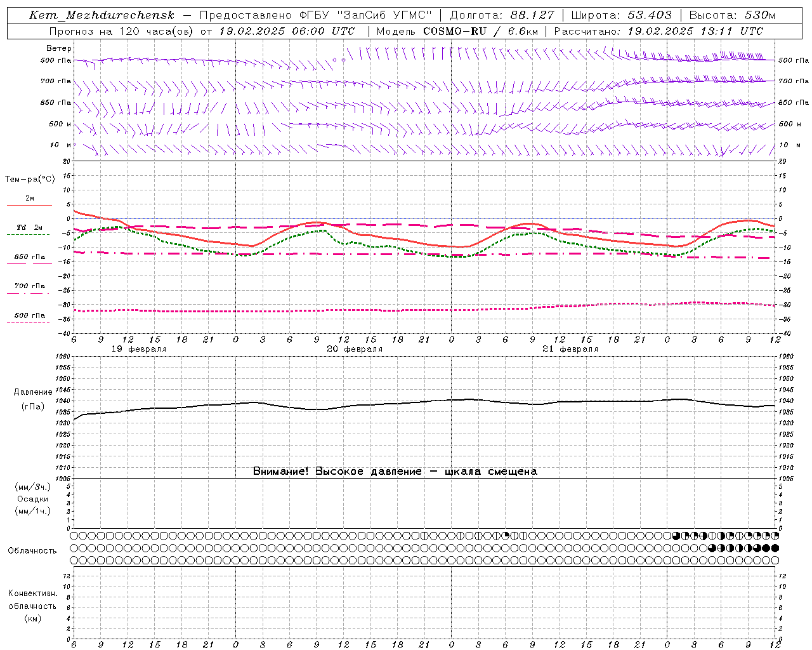Click the (км) convective cloud unit label
Viewport: 812px width, 650px height.
click(x=33, y=618)
